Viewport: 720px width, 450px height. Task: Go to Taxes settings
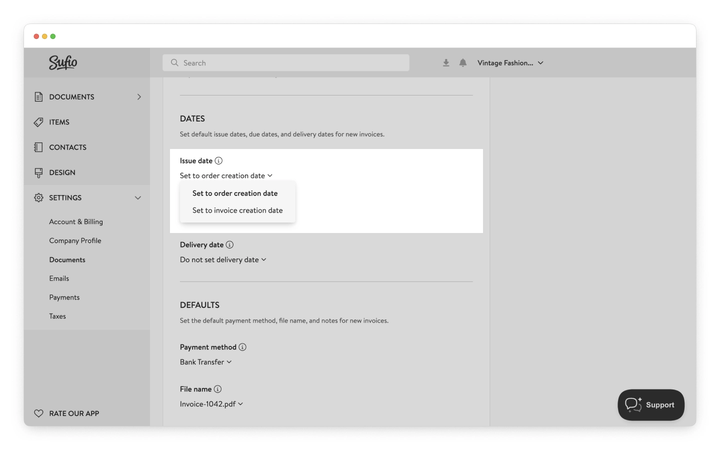point(57,316)
